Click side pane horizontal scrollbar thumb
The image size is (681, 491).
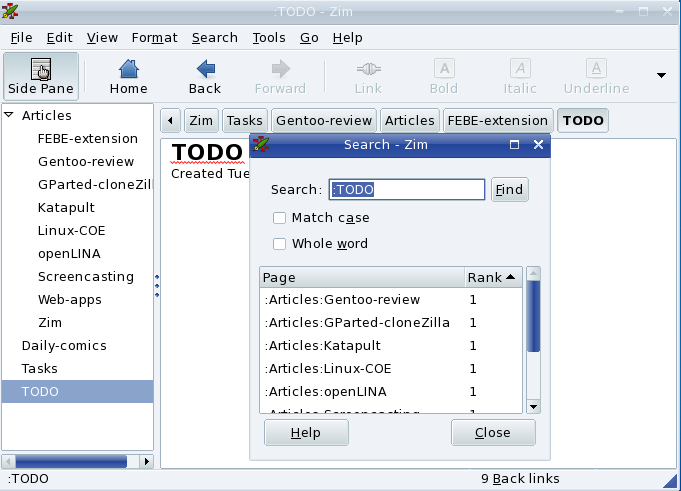tap(71, 461)
